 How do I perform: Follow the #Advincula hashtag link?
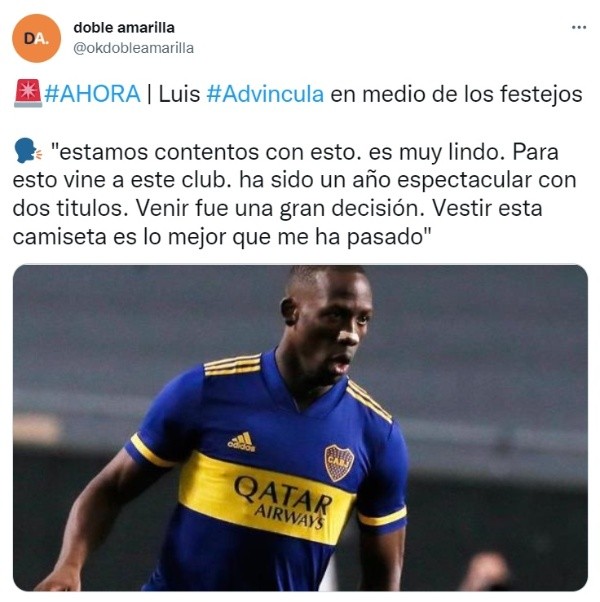point(265,94)
